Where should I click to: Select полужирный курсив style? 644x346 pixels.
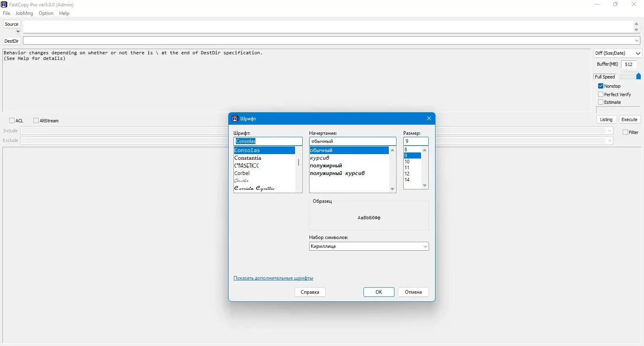pos(349,173)
